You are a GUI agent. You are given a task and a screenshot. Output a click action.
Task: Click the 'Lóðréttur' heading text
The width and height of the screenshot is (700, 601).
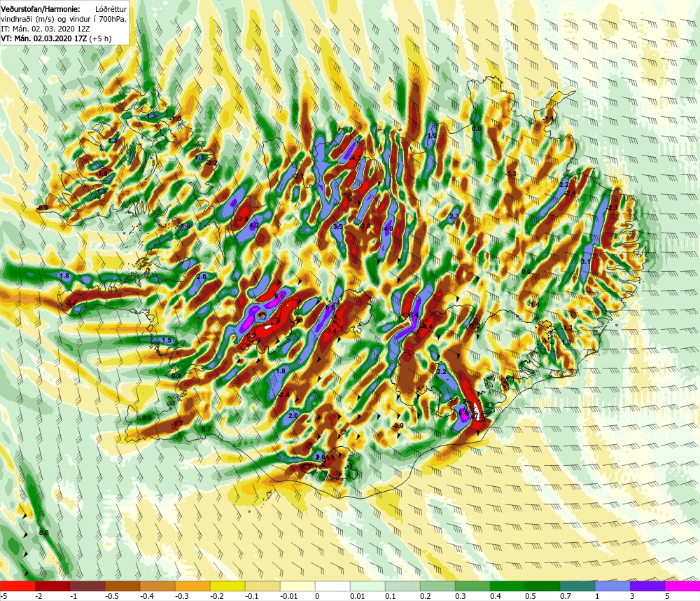click(x=111, y=9)
